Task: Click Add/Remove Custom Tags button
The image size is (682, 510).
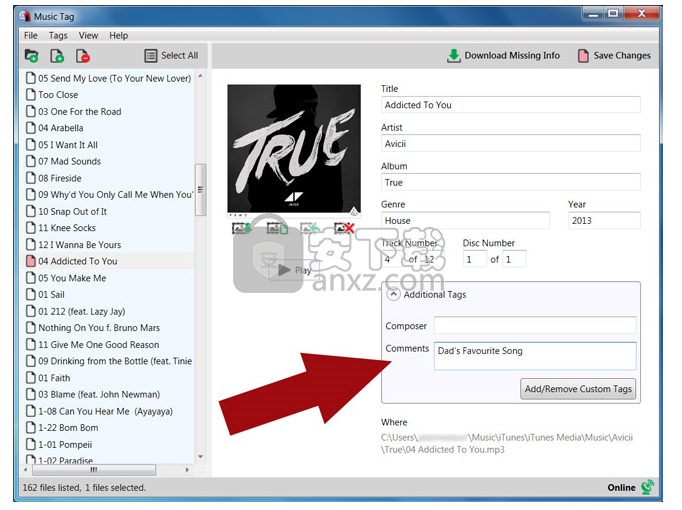Action: click(578, 389)
